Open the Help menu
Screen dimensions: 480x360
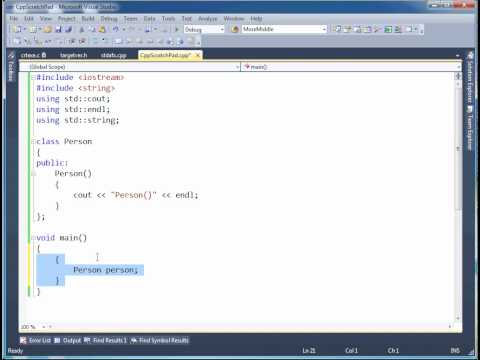click(256, 19)
